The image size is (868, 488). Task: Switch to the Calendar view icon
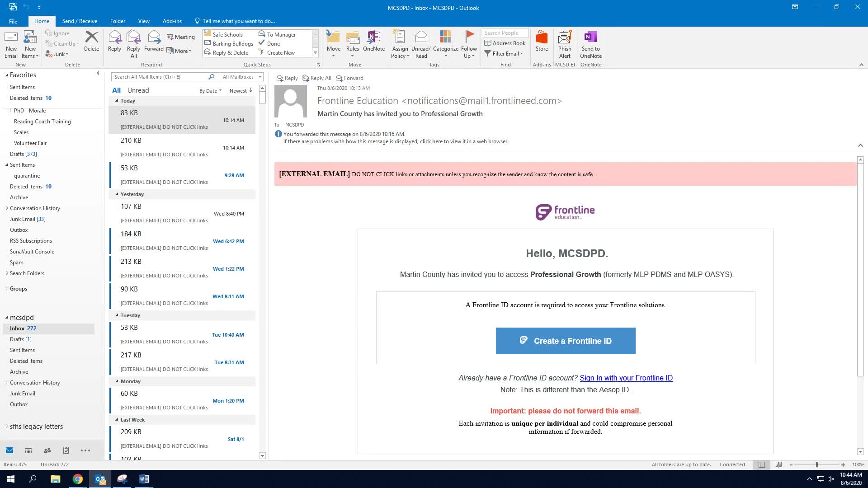coord(28,450)
